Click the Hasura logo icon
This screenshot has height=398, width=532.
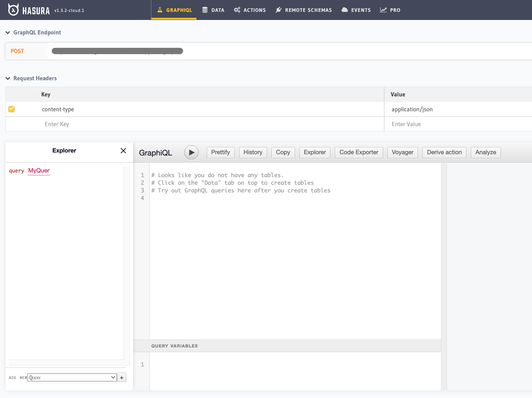[x=13, y=10]
